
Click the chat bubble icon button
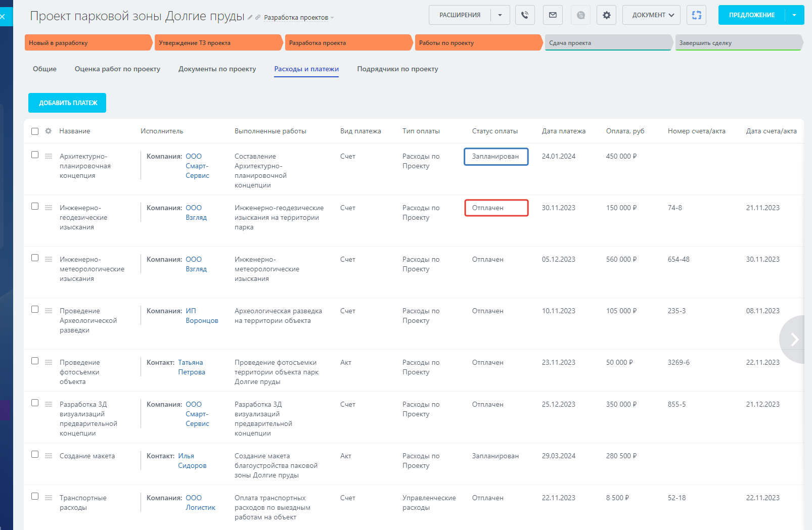click(x=580, y=15)
